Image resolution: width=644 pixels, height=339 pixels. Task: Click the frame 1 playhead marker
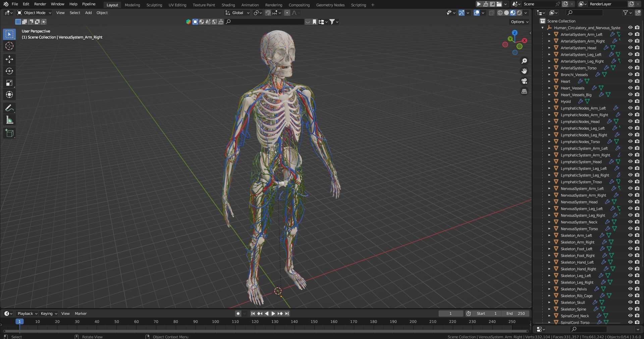click(19, 322)
